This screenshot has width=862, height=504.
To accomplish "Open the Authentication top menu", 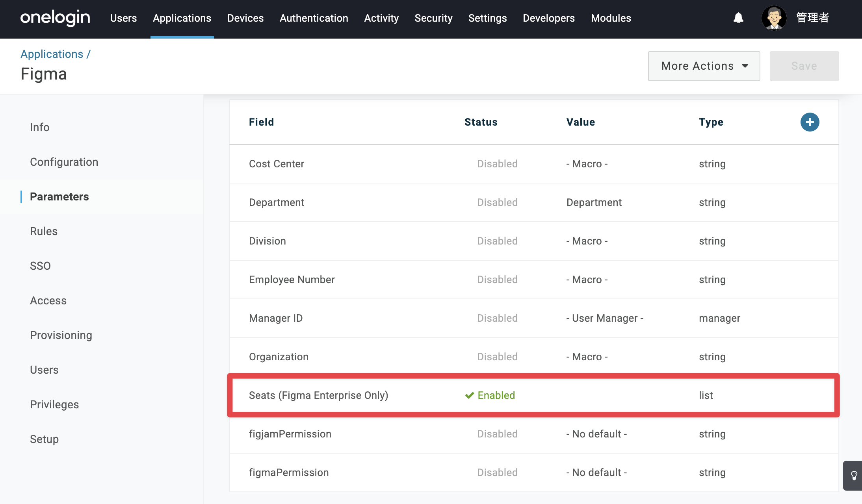I will 314,18.
